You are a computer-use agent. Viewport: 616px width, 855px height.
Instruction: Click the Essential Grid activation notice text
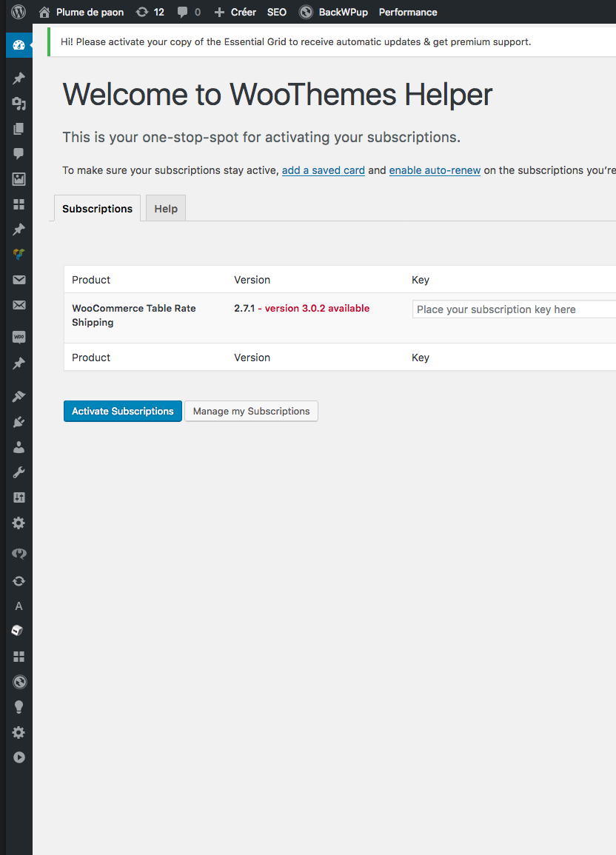click(x=295, y=42)
